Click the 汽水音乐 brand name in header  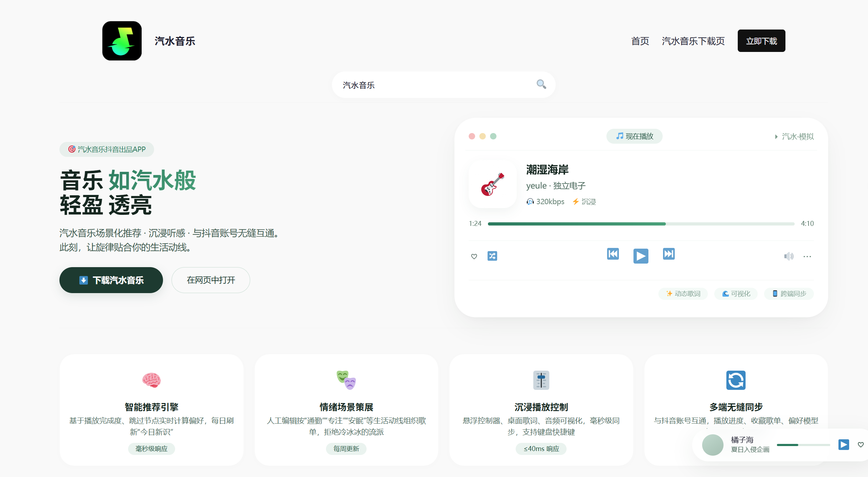tap(175, 41)
